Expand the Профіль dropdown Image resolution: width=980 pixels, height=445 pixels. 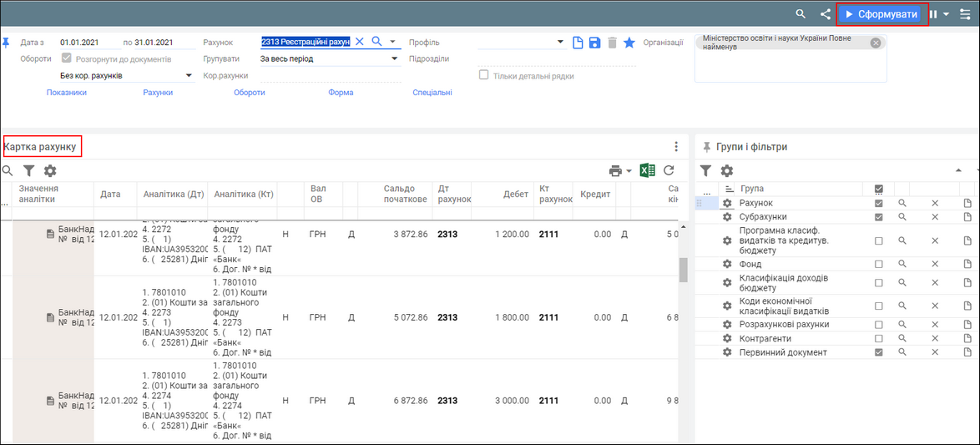pos(560,43)
